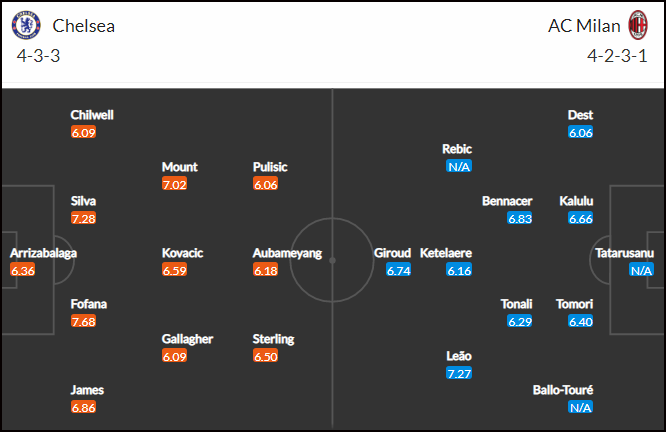The image size is (666, 432).
Task: Select Fofana's 7.68 rating badge
Action: 84,321
